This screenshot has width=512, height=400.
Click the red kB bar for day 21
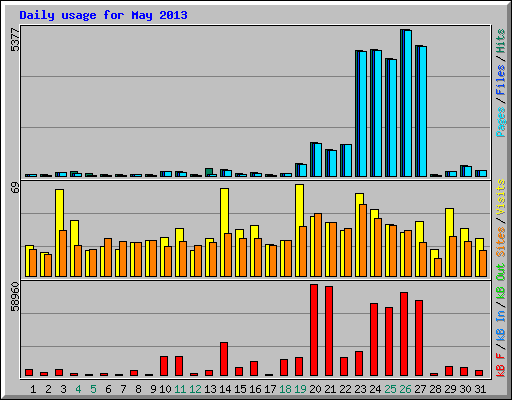329,331
